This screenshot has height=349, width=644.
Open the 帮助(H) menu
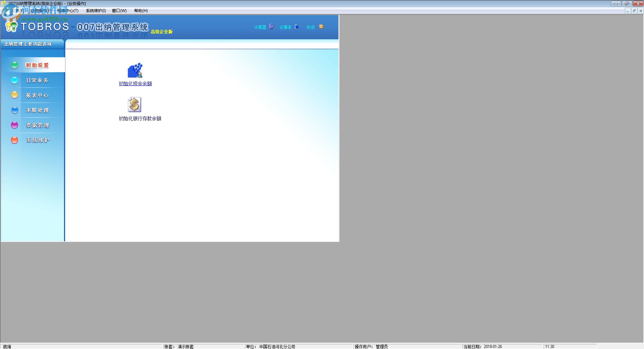tap(141, 11)
